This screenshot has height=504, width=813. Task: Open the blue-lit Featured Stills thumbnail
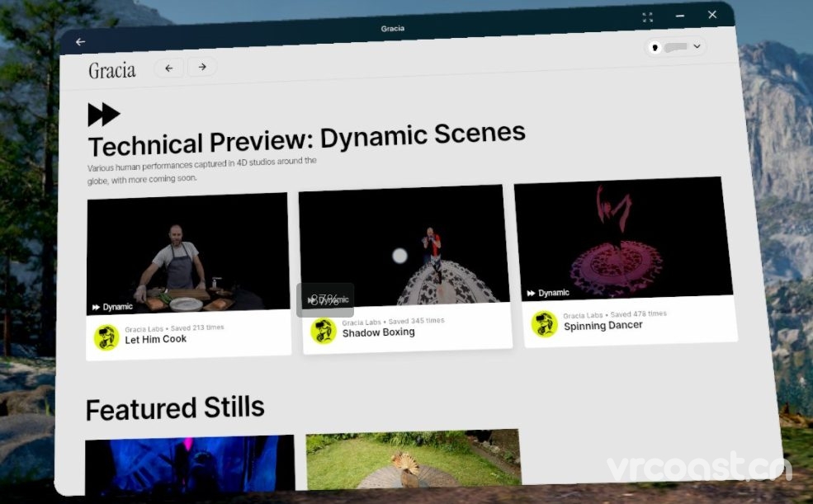coord(190,464)
